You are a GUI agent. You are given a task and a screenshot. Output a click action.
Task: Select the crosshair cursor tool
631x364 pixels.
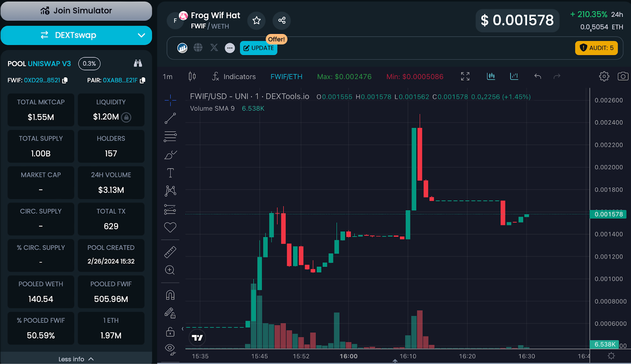pos(170,101)
